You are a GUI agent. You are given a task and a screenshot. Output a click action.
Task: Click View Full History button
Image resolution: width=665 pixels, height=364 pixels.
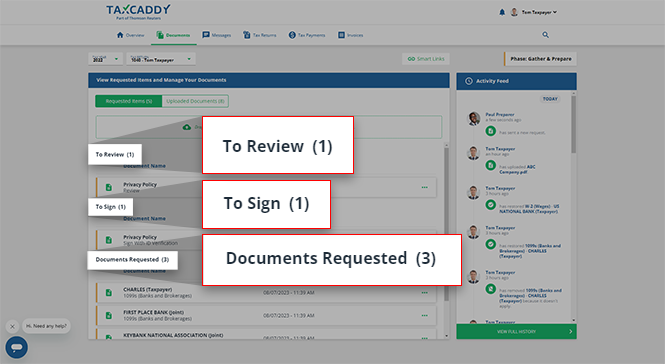pyautogui.click(x=516, y=331)
